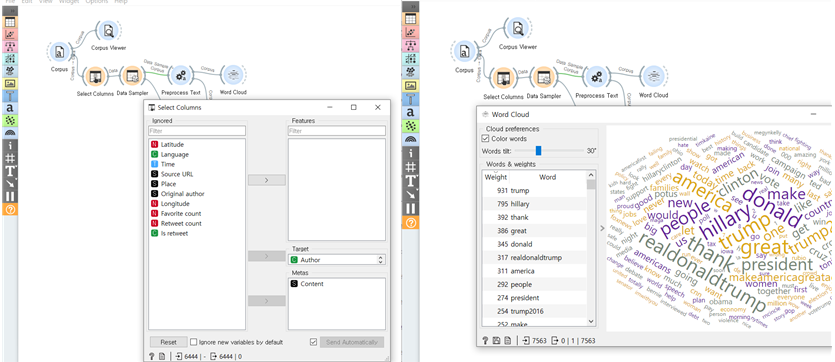Select 'Latitude' in the Ignored list
Image resolution: width=835 pixels, height=362 pixels.
197,144
